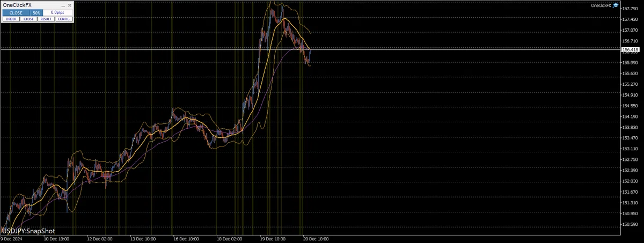This screenshot has width=644, height=243.
Task: Click the expert advisor hat icon
Action: click(616, 5)
